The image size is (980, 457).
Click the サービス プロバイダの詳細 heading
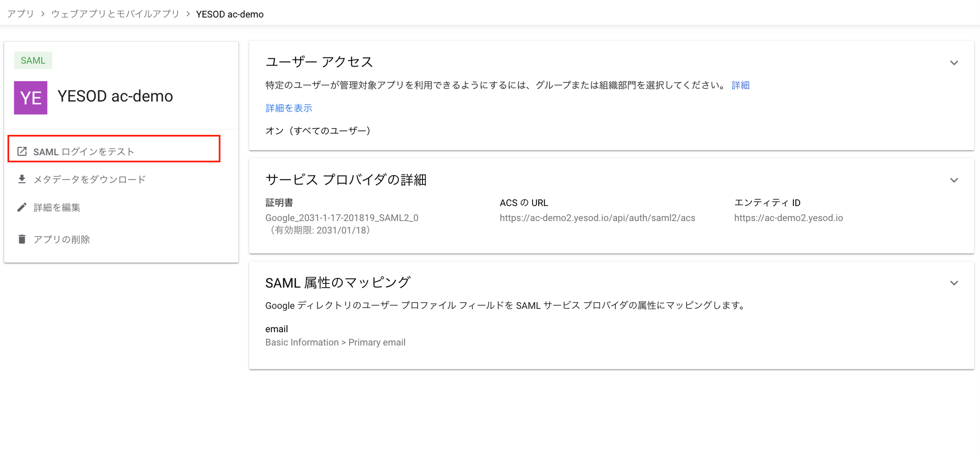tap(345, 180)
